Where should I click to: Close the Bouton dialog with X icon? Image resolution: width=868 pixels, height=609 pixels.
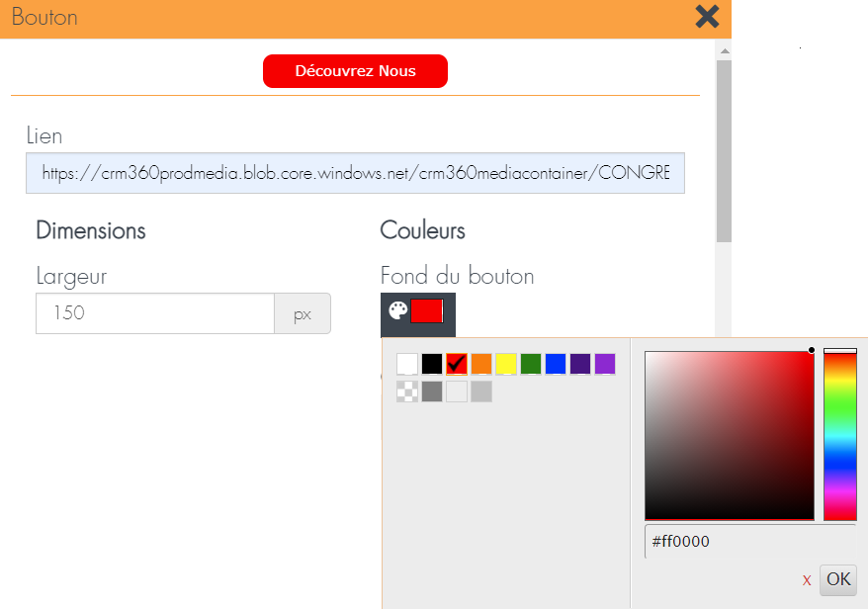[707, 17]
